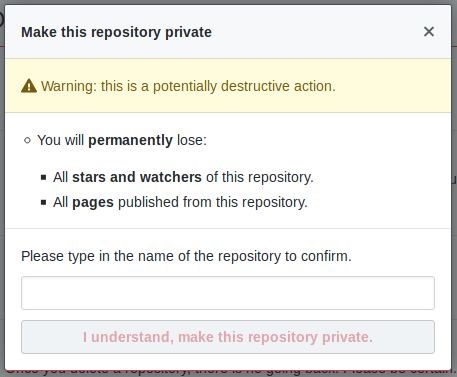Image resolution: width=457 pixels, height=377 pixels.
Task: Click the published from this repository text
Action: tap(213, 202)
